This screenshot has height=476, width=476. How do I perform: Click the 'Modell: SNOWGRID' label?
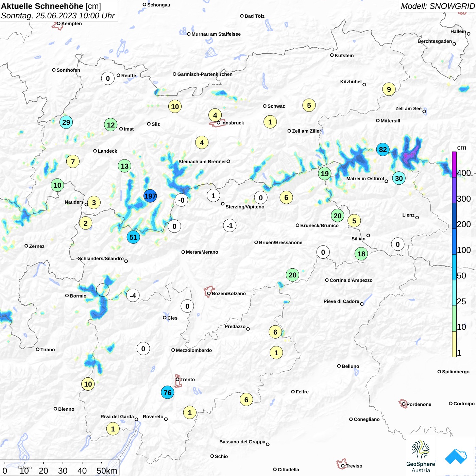(438, 6)
